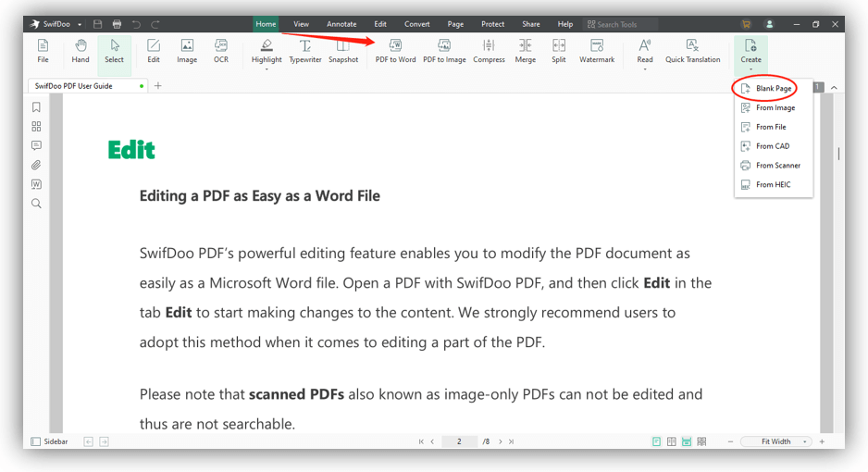The width and height of the screenshot is (868, 472).
Task: Go to the first page
Action: [421, 441]
